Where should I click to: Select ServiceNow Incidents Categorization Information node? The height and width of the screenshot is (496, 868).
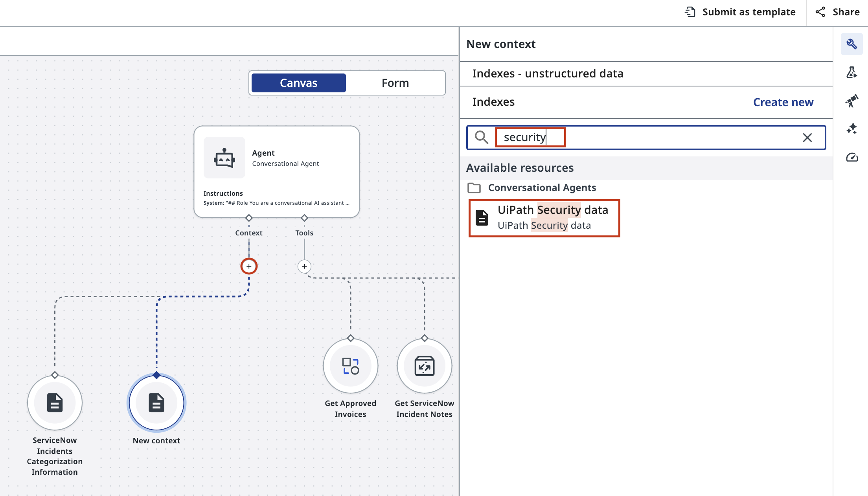point(55,403)
